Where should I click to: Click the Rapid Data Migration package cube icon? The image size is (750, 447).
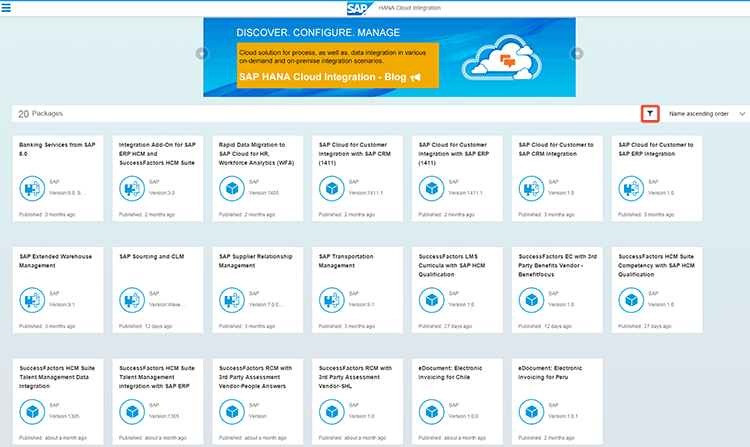coord(232,187)
